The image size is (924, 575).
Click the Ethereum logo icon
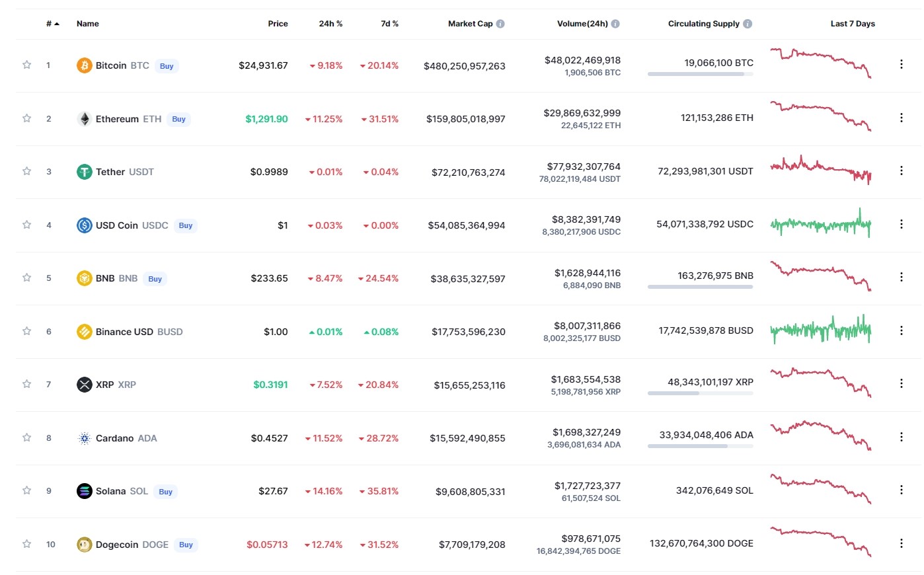tap(85, 119)
